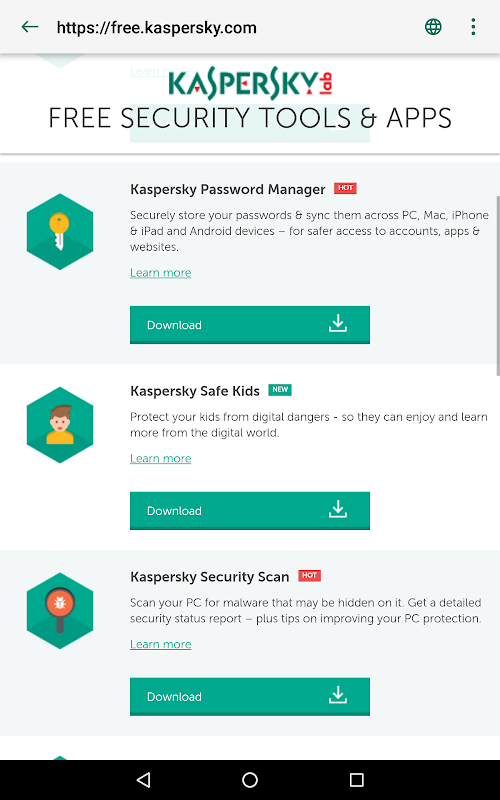Open the three-dot overflow menu

click(x=473, y=27)
